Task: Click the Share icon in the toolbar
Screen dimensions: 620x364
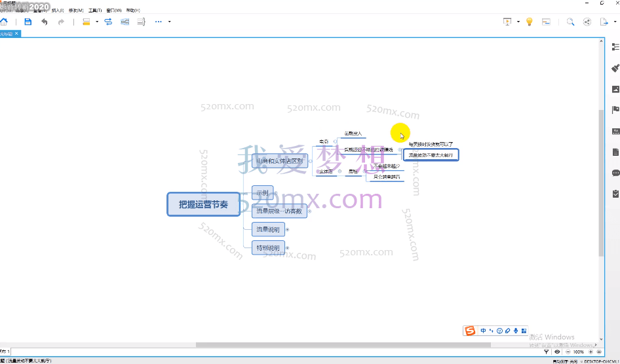Action: click(x=587, y=22)
